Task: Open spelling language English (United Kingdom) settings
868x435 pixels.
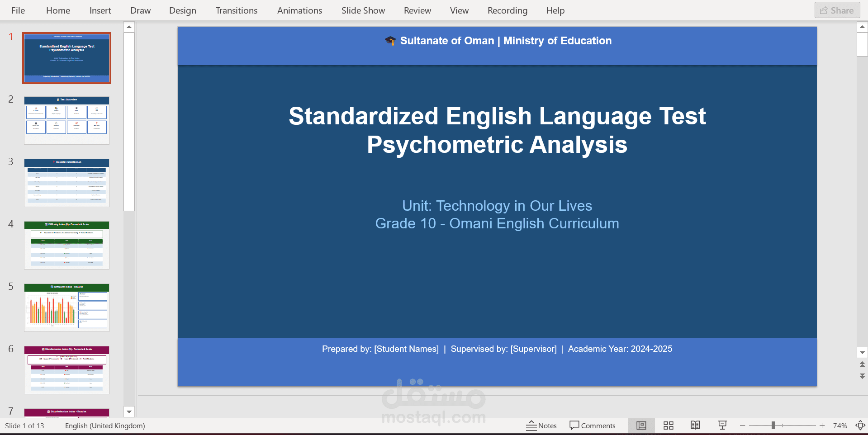Action: [104, 426]
